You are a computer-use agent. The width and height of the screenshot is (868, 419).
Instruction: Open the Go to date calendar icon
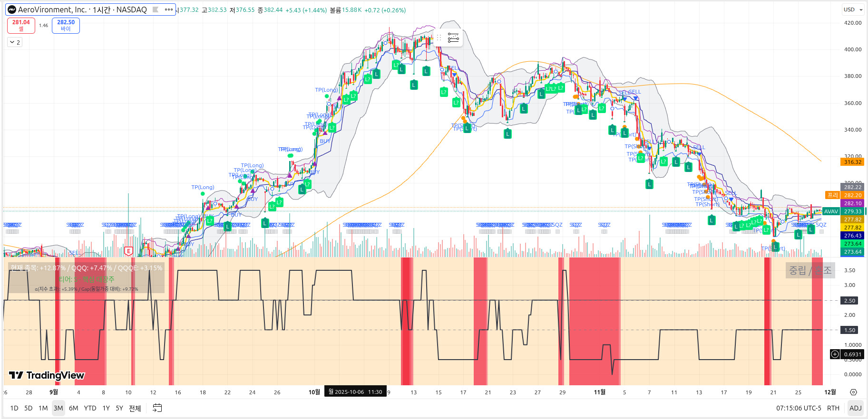pos(157,408)
